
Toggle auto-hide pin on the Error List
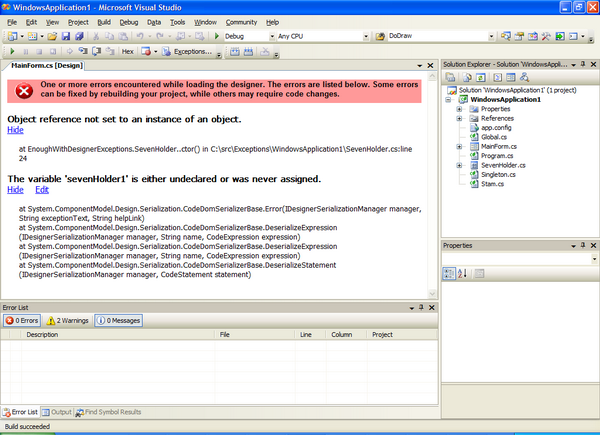pos(421,307)
